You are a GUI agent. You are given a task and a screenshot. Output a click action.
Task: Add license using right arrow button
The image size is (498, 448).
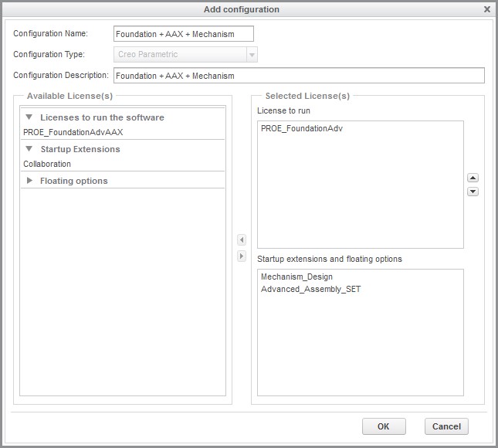[x=242, y=256]
